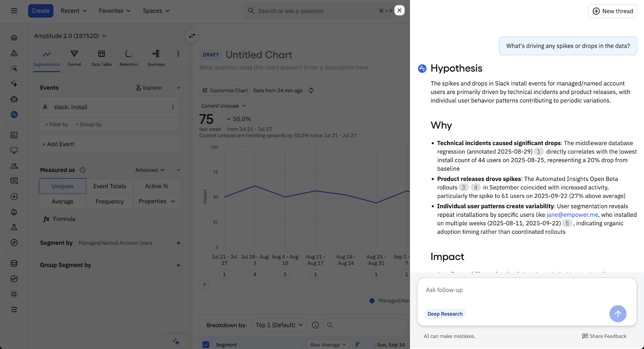Screen dimensions: 644x349
Task: Click annotation marker 5 under Aug 4
Action: (x=285, y=274)
